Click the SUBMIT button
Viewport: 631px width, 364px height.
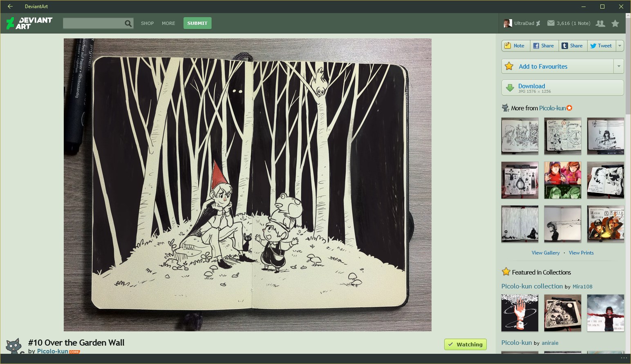pyautogui.click(x=197, y=23)
